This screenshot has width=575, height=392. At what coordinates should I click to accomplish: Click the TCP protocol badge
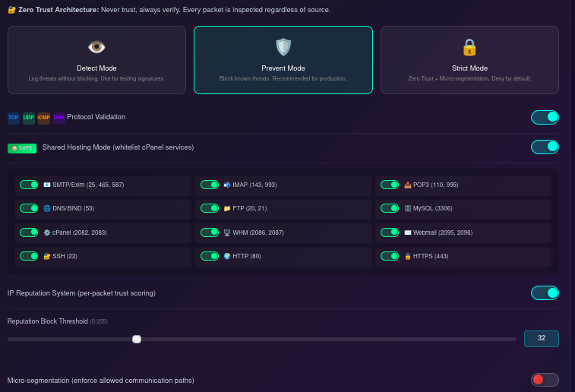pyautogui.click(x=14, y=118)
